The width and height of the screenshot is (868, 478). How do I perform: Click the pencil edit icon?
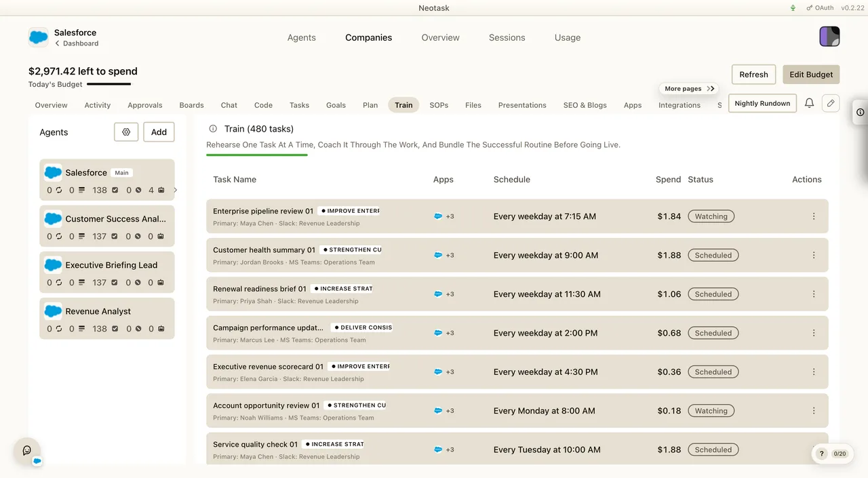(831, 103)
